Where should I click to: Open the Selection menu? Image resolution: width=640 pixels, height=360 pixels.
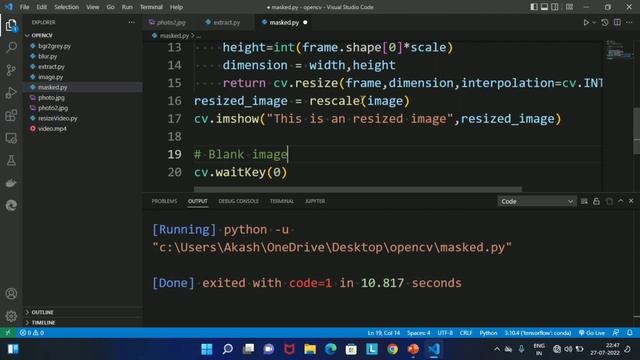tap(67, 7)
